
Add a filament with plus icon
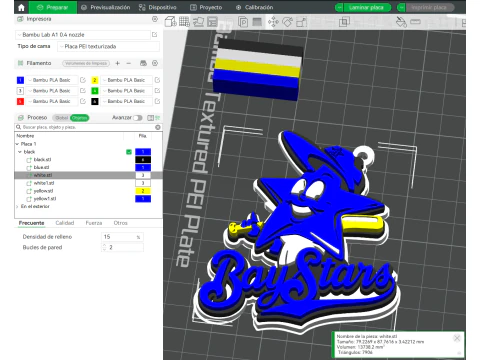tap(117, 63)
